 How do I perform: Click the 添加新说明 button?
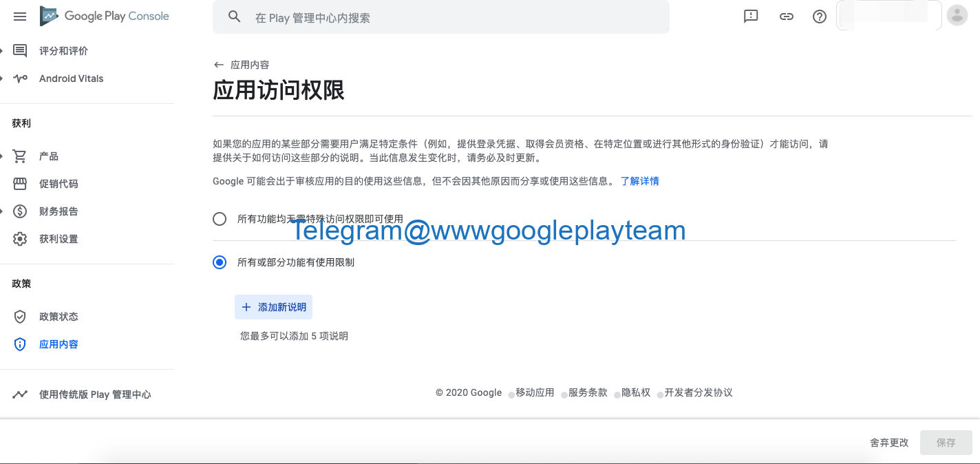pyautogui.click(x=273, y=307)
